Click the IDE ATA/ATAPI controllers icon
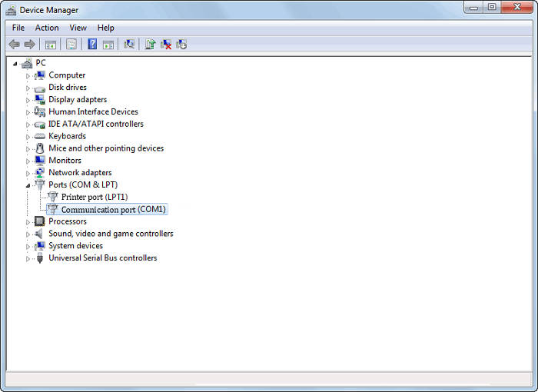This screenshot has width=538, height=392. tap(40, 125)
